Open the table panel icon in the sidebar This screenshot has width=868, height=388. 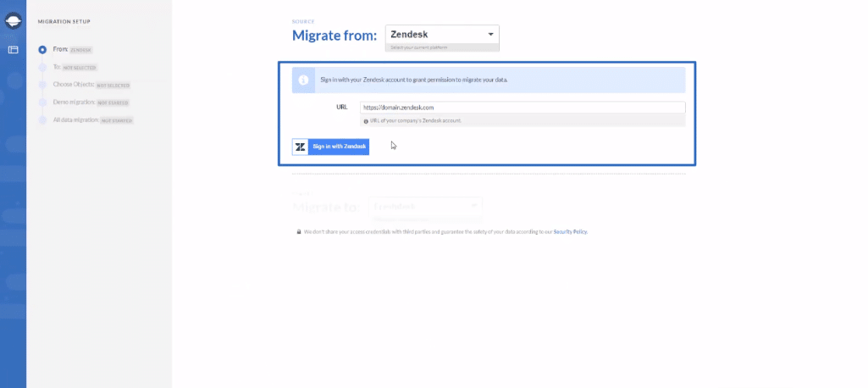tap(14, 50)
